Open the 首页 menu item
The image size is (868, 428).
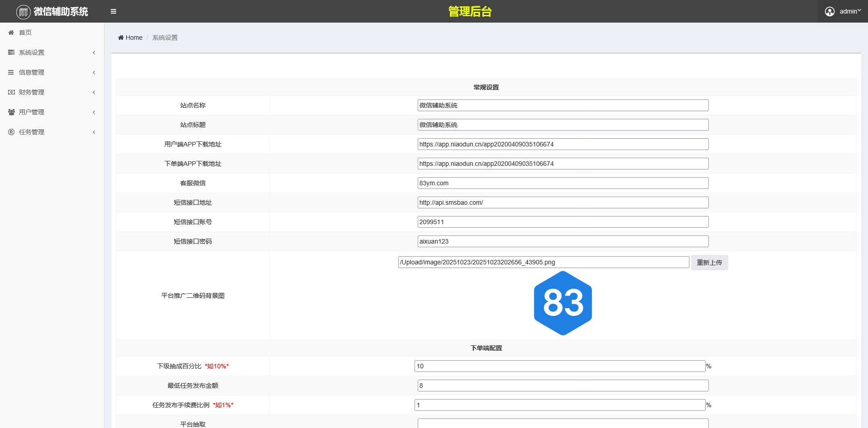tap(52, 33)
